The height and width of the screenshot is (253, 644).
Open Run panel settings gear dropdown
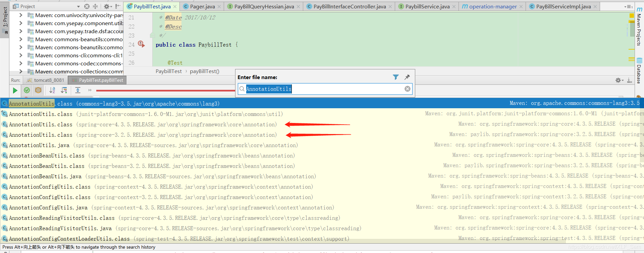tap(619, 80)
